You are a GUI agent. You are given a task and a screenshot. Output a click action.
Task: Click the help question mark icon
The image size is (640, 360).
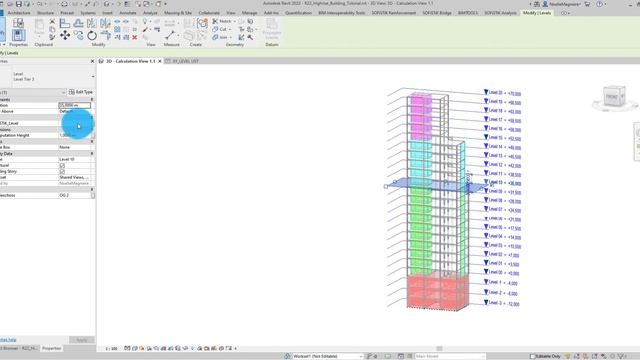click(599, 4)
